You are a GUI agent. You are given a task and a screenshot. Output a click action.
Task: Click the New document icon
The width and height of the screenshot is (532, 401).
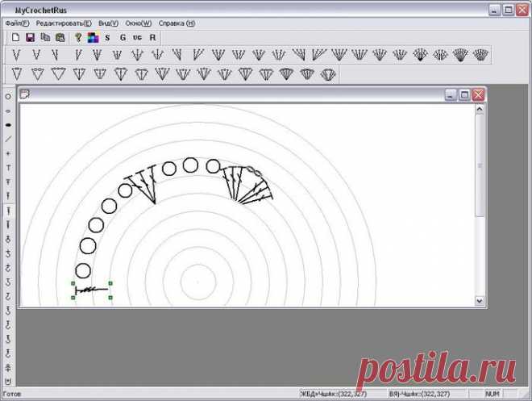15,37
